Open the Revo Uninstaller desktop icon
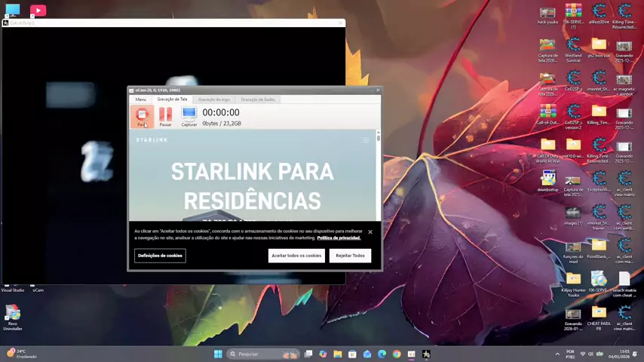This screenshot has height=362, width=644. coord(12,316)
